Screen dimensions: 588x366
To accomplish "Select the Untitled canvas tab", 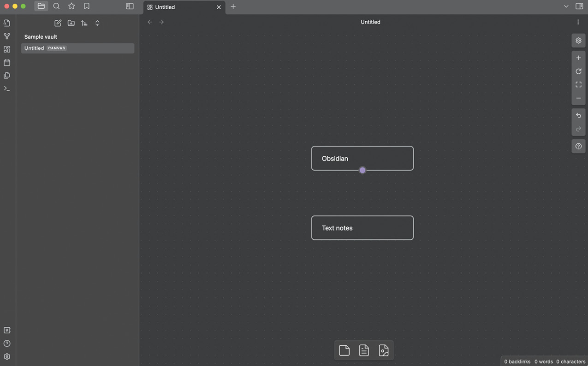I will click(x=180, y=7).
